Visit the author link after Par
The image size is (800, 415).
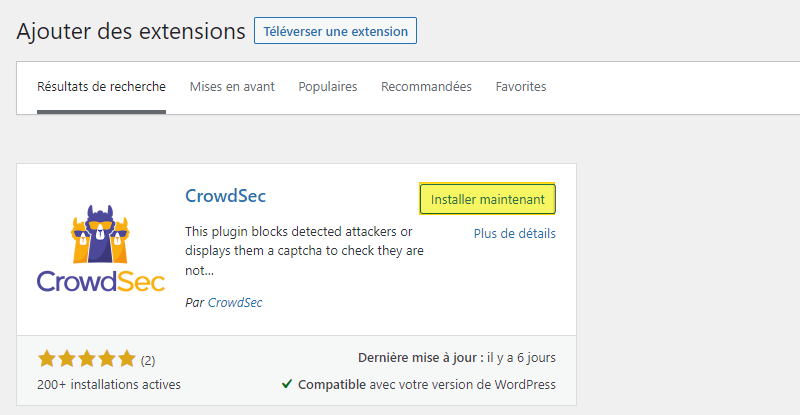click(235, 302)
